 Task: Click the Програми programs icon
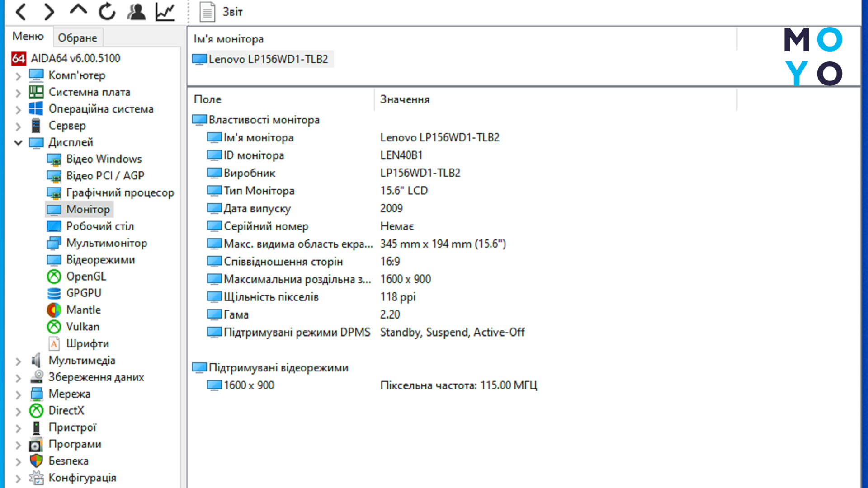point(36,445)
